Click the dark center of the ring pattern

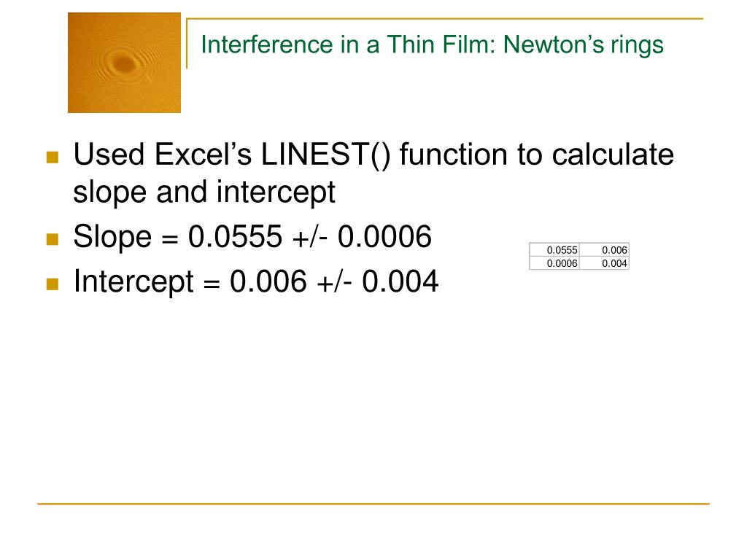pos(124,63)
